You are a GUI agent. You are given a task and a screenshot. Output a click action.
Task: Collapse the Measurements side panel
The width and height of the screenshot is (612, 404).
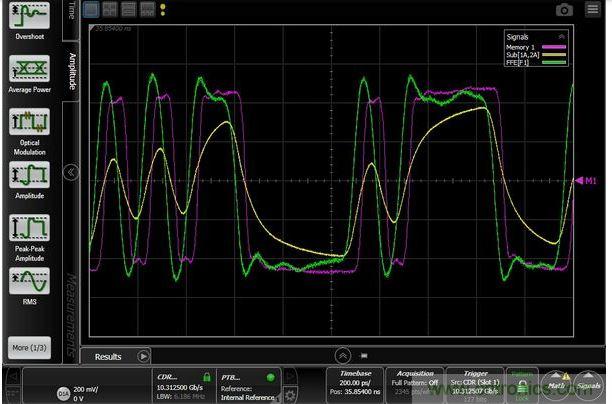(x=70, y=172)
